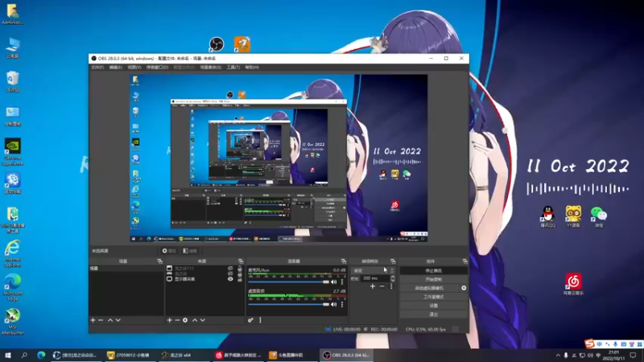This screenshot has width=644, height=362.
Task: Move the selected source up
Action: [195, 320]
